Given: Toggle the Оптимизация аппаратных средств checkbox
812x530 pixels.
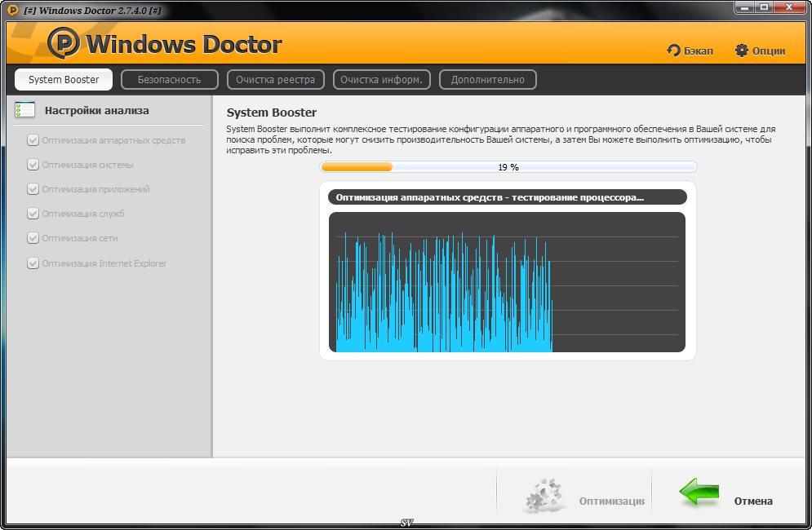Looking at the screenshot, I should (x=33, y=140).
